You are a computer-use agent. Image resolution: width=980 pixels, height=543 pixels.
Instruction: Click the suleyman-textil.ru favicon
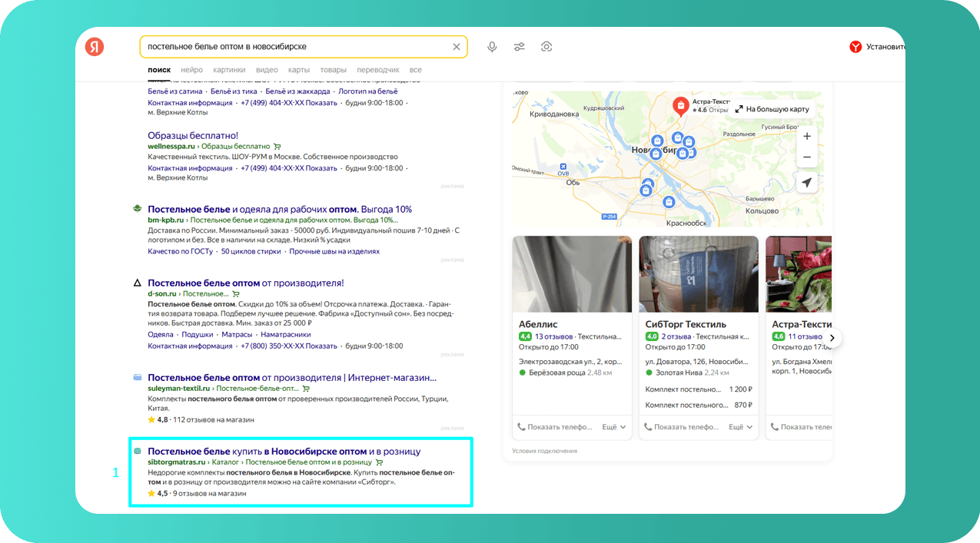[137, 377]
